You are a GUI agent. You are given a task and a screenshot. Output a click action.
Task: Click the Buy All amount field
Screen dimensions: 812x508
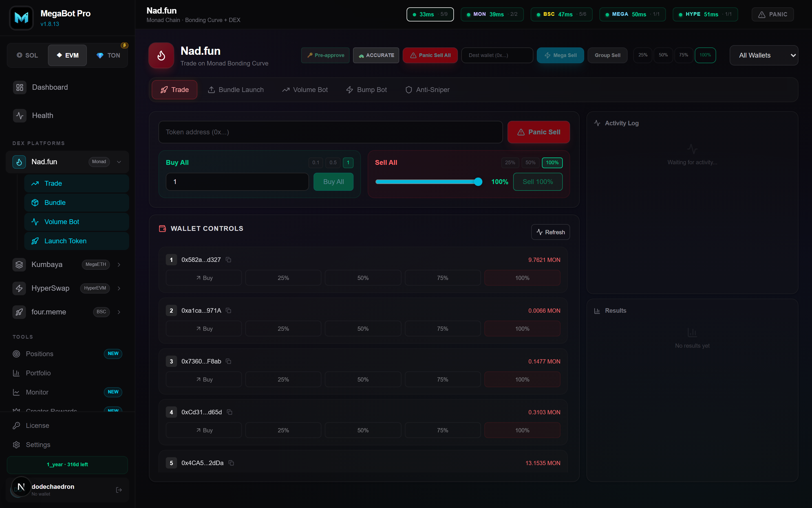pyautogui.click(x=237, y=182)
